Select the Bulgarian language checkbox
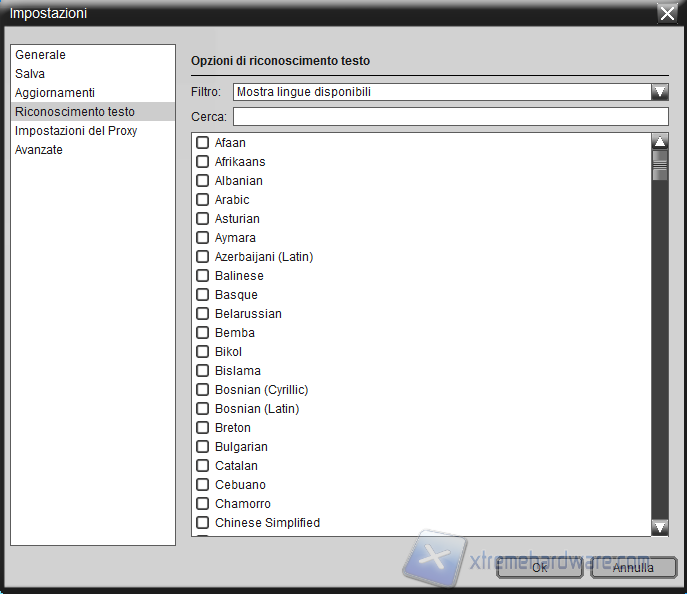Image resolution: width=687 pixels, height=594 pixels. 202,447
